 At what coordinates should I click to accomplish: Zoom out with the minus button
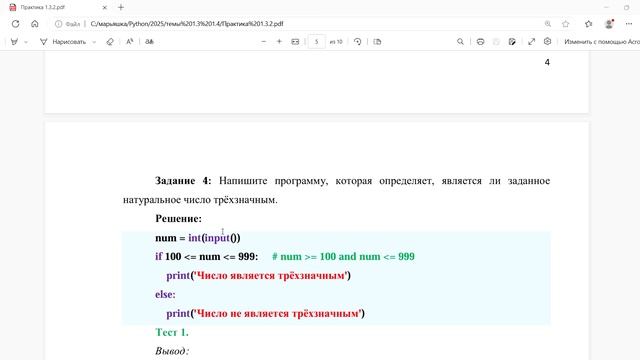coord(264,42)
